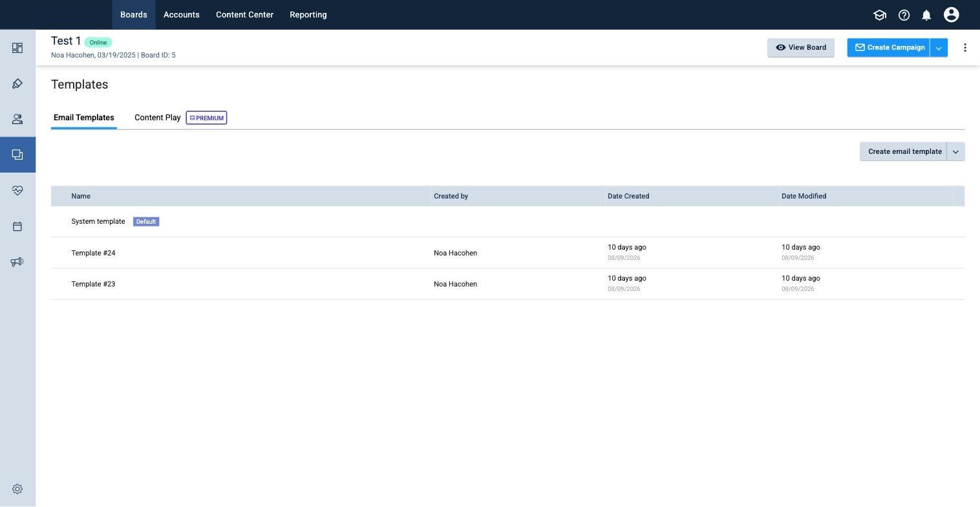The image size is (980, 507).
Task: Open the graduation cap learning icon
Action: click(x=879, y=15)
